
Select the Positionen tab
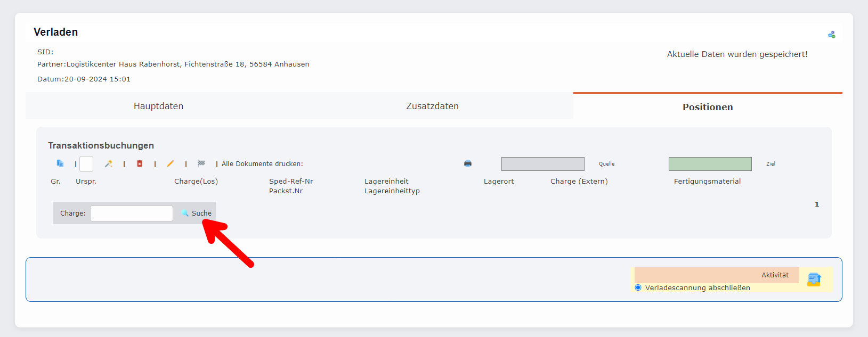708,107
